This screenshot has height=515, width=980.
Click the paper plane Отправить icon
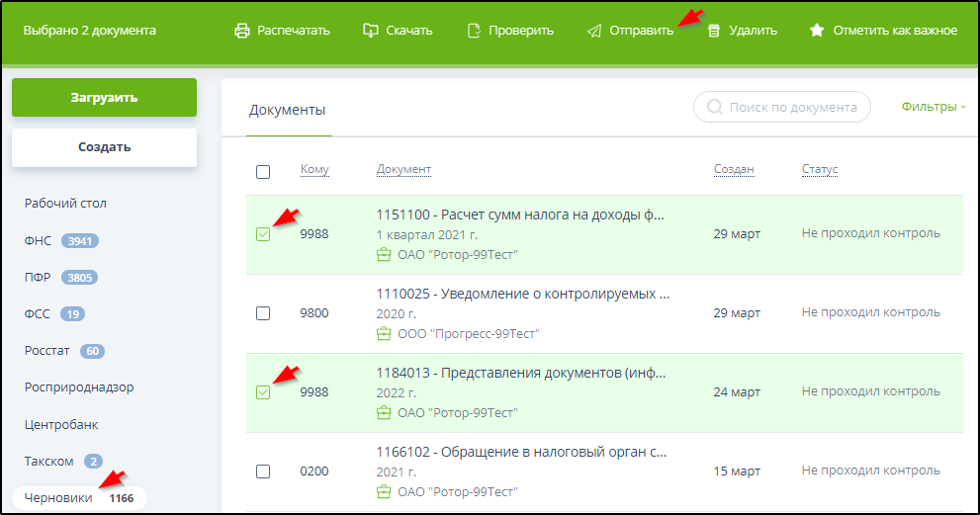pyautogui.click(x=593, y=31)
